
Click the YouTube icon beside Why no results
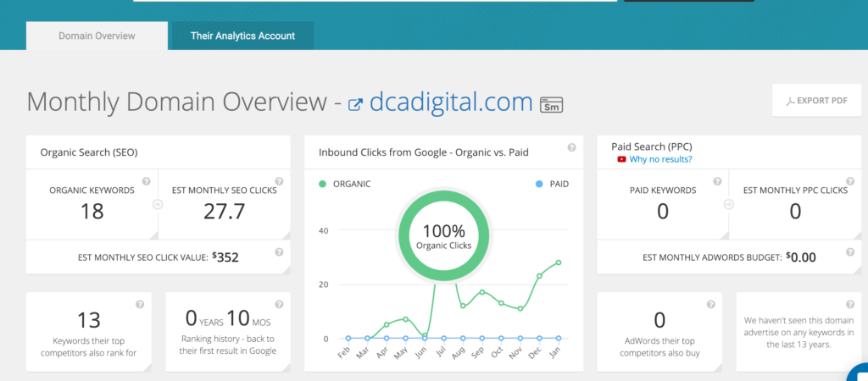point(621,159)
